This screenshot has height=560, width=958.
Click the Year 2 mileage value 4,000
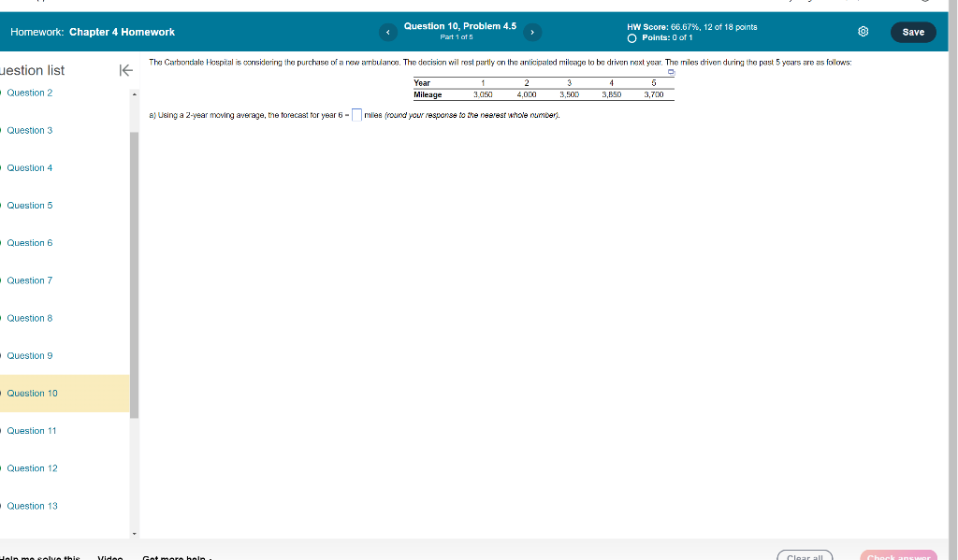click(527, 94)
